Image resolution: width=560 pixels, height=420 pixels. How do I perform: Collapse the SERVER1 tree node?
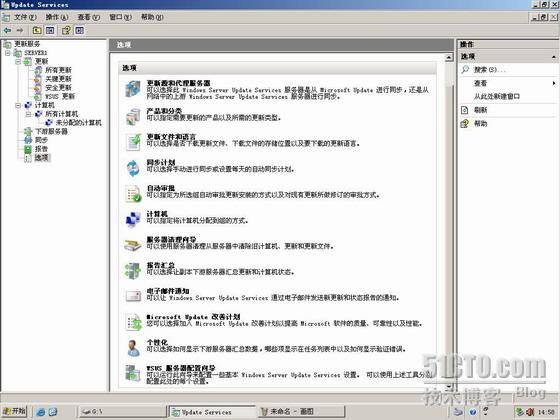[8, 53]
